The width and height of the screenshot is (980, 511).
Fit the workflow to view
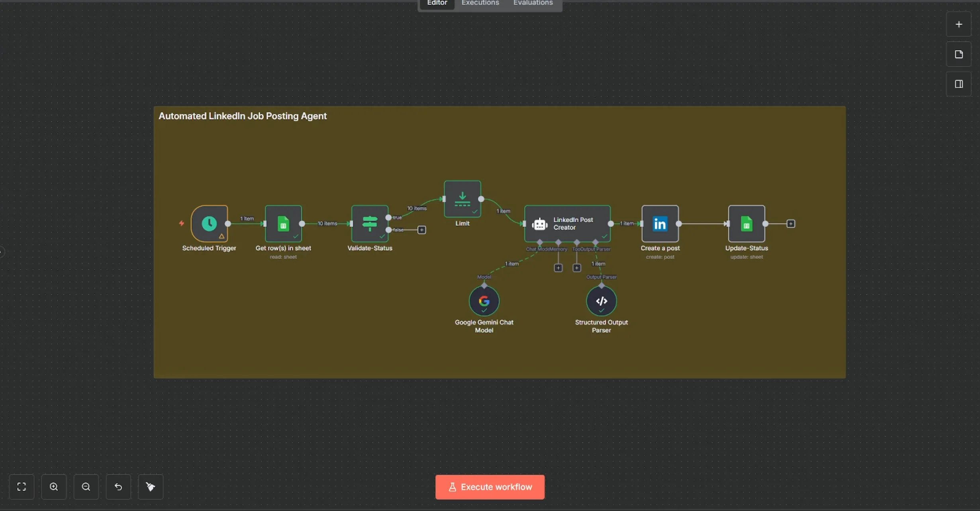(22, 487)
